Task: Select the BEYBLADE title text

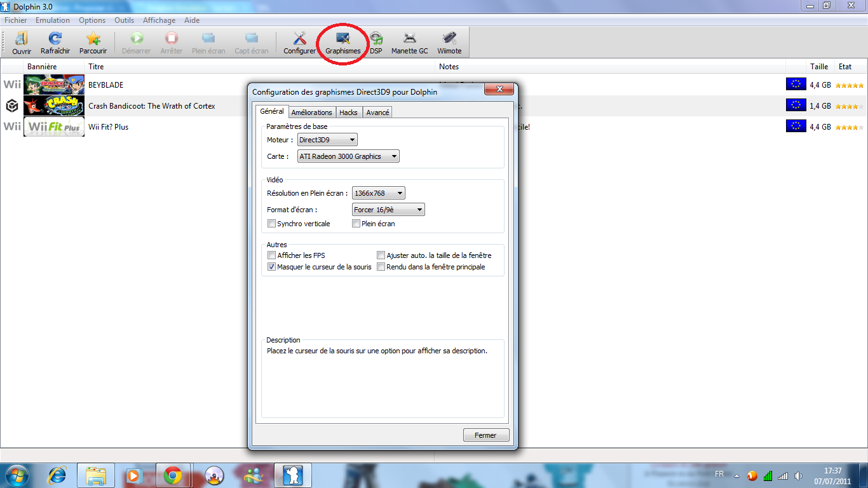Action: pyautogui.click(x=106, y=85)
